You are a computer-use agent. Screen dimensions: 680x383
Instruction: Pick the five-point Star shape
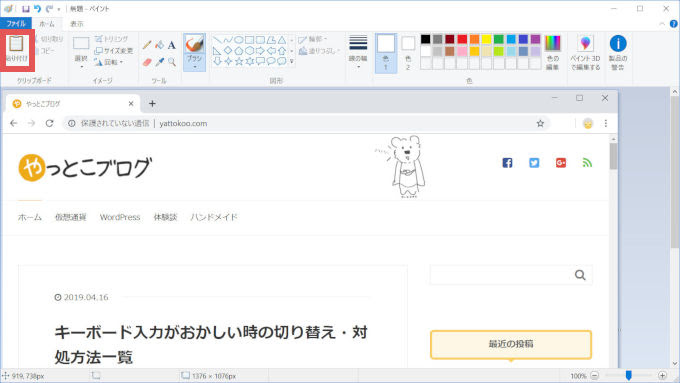239,62
